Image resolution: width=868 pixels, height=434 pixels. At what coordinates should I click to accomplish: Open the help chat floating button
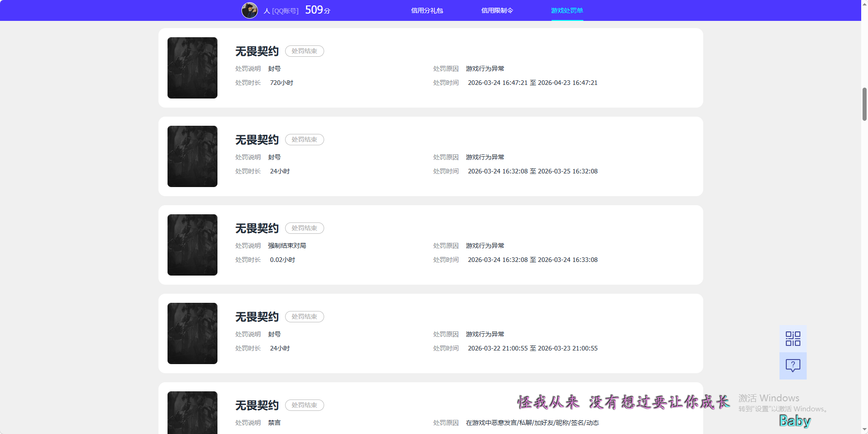[x=793, y=366]
